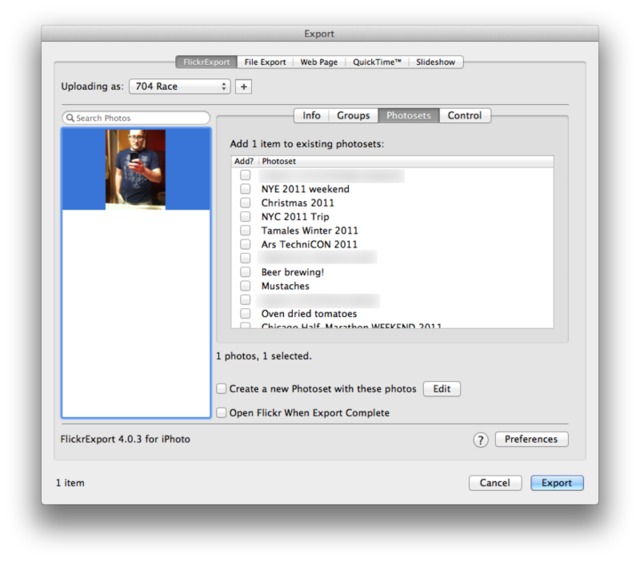640x562 pixels.
Task: Open the Groups tab
Action: (x=353, y=116)
